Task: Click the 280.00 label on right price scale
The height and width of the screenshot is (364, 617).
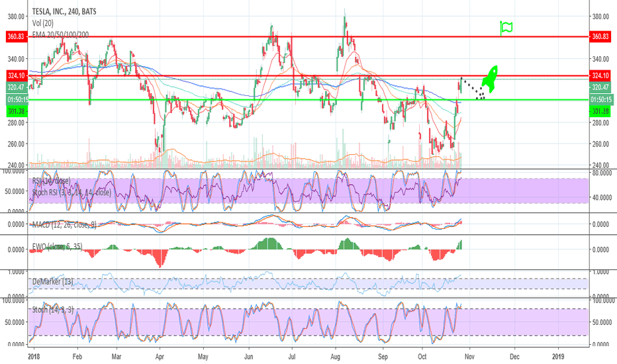Action: 600,123
